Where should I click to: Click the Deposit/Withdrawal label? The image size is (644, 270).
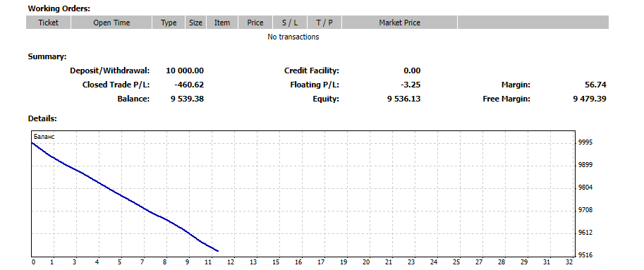tap(109, 70)
